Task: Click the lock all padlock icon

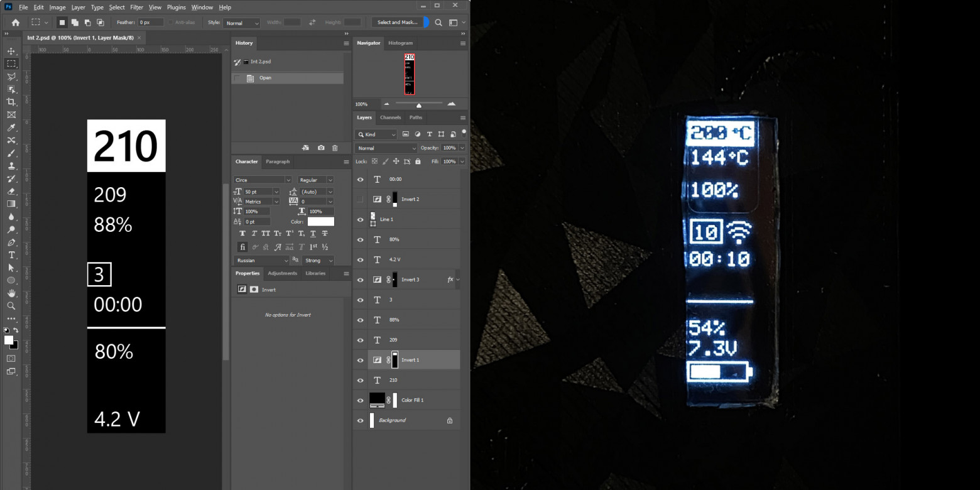Action: [x=417, y=161]
